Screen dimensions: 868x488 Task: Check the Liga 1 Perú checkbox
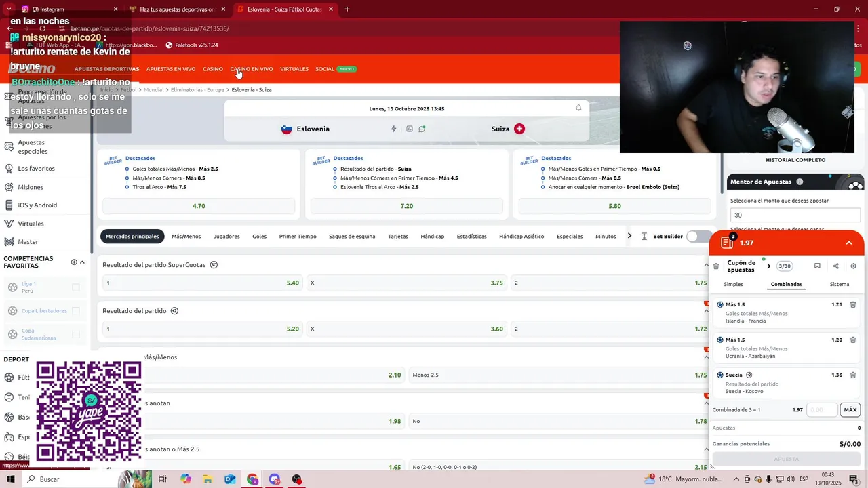coord(76,287)
